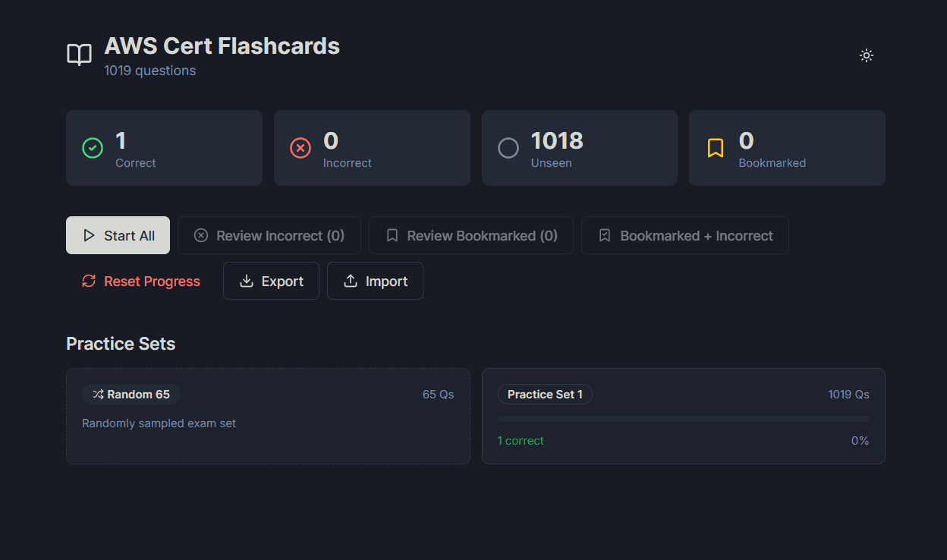Click the yellow Bookmarked icon
The height and width of the screenshot is (560, 947).
[x=715, y=148]
